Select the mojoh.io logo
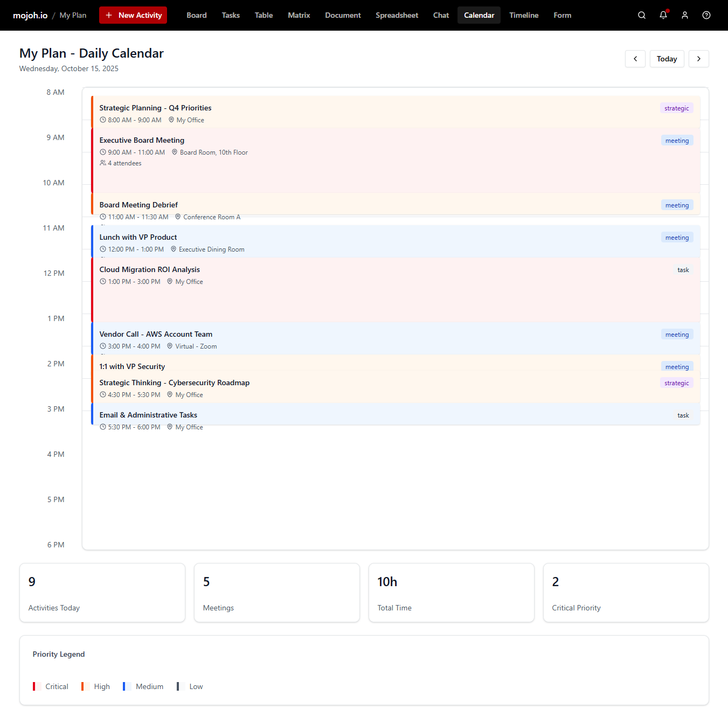 (x=30, y=15)
